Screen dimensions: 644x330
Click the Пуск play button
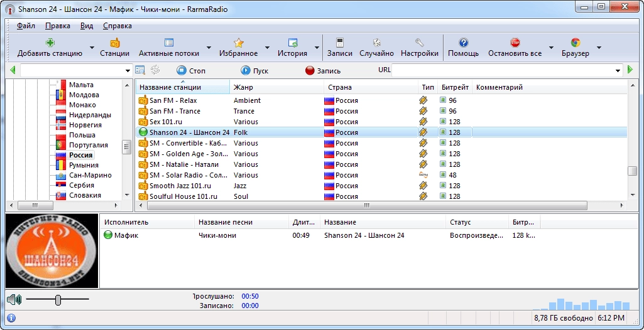click(x=254, y=70)
